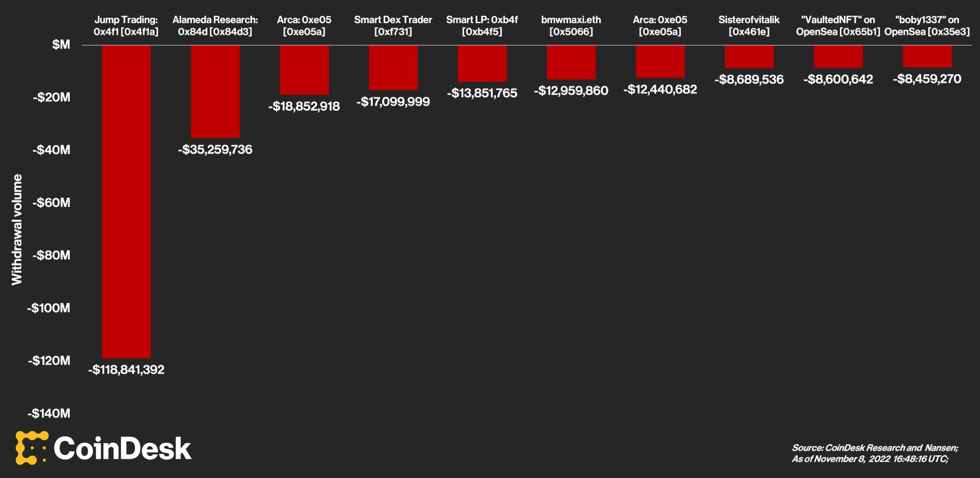Click the yellow CoinDesk logo icon
Viewport: 980px width, 478px height.
[31, 448]
